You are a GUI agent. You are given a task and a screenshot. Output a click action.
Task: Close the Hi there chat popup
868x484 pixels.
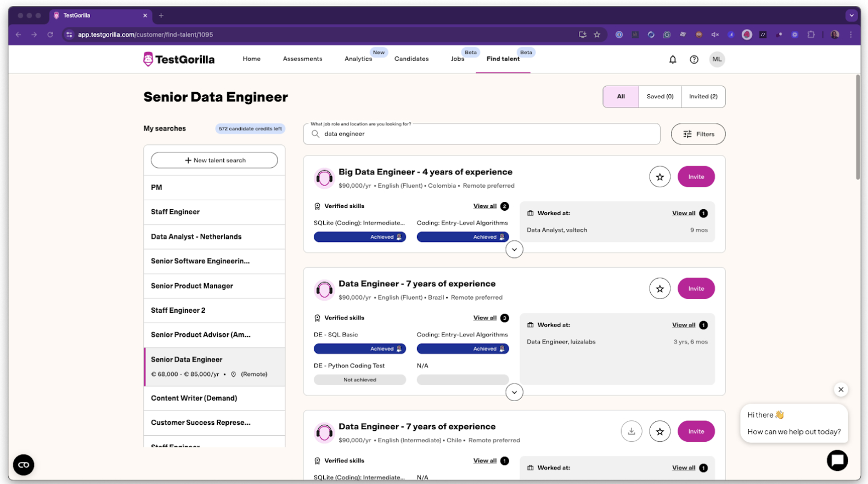pyautogui.click(x=841, y=390)
